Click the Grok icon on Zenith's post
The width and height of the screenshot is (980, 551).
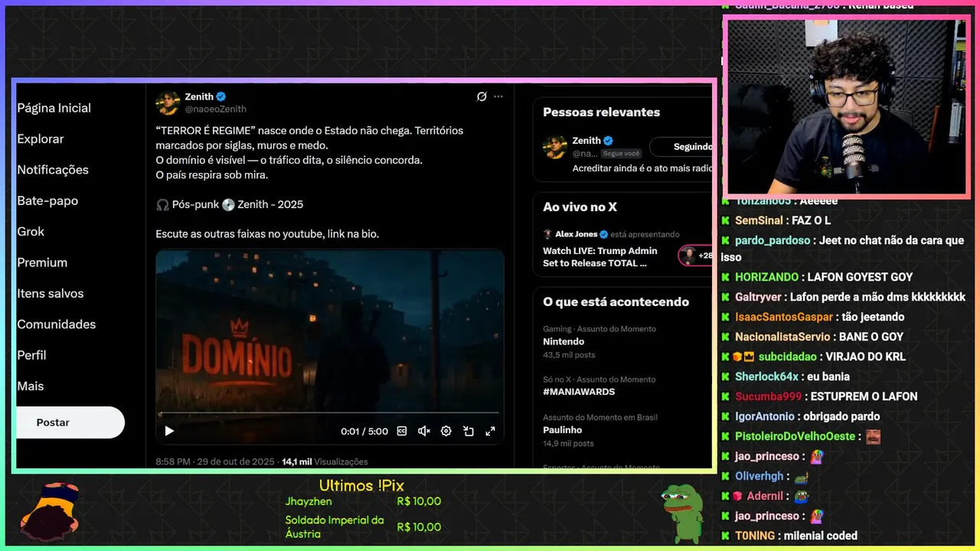point(482,96)
